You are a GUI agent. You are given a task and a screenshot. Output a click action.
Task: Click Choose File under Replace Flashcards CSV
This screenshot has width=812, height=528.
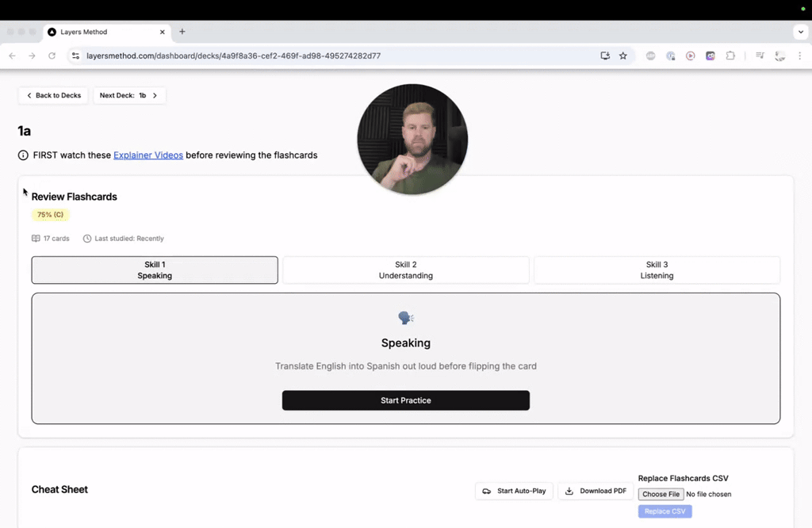tap(661, 493)
